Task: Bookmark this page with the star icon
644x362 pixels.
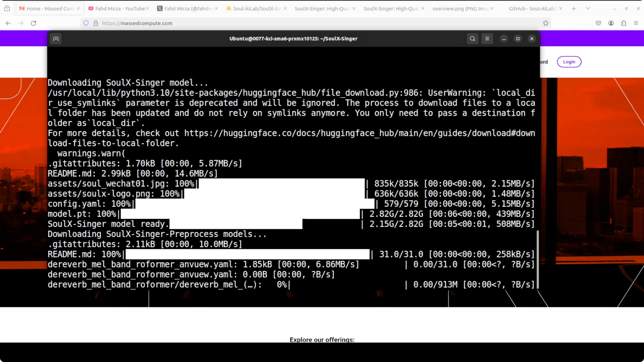Action: tap(545, 23)
